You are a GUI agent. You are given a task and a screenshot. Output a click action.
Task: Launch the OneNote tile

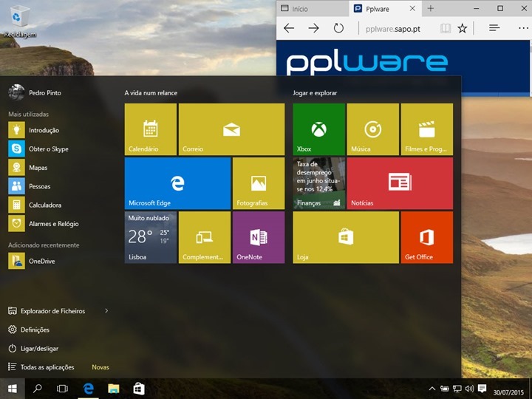pos(259,237)
